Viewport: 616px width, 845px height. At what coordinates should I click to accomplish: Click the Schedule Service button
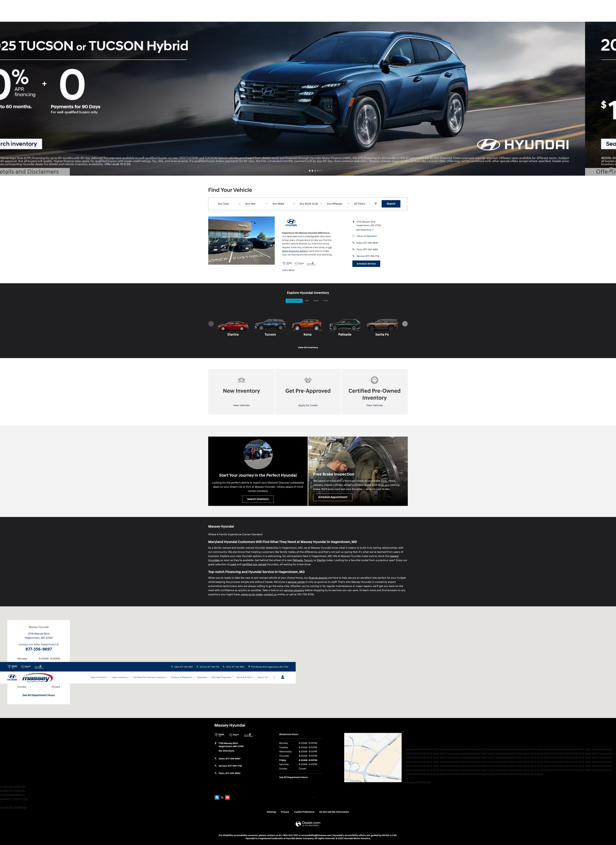pyautogui.click(x=366, y=264)
